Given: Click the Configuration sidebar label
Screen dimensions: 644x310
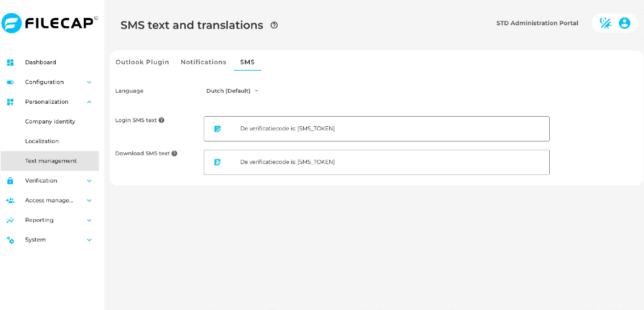Looking at the screenshot, I should [x=45, y=82].
